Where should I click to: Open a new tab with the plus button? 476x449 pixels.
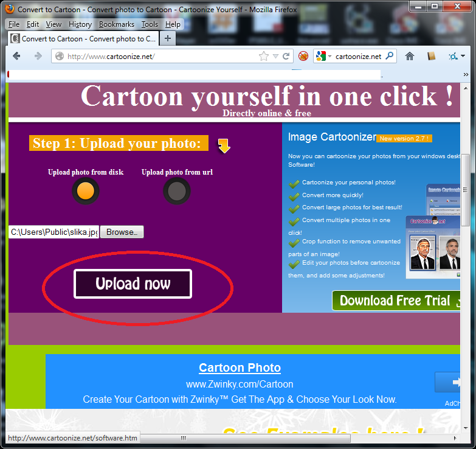tap(168, 38)
